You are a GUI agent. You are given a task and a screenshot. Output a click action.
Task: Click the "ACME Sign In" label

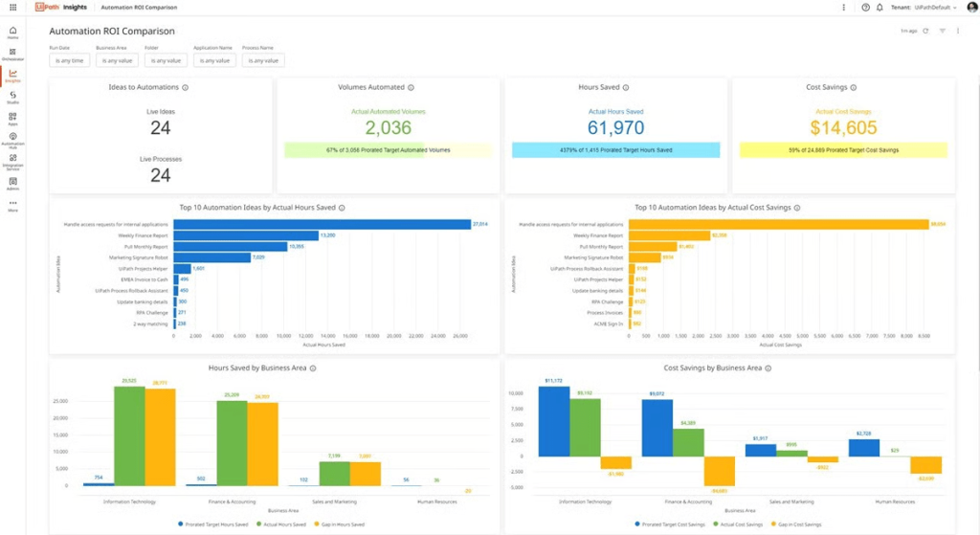pos(608,323)
